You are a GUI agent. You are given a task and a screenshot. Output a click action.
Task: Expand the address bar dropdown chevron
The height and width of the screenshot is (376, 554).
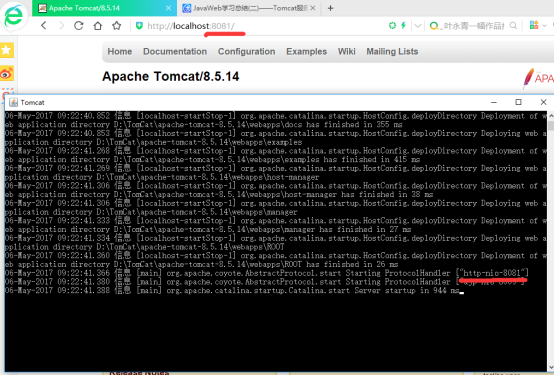[418, 26]
